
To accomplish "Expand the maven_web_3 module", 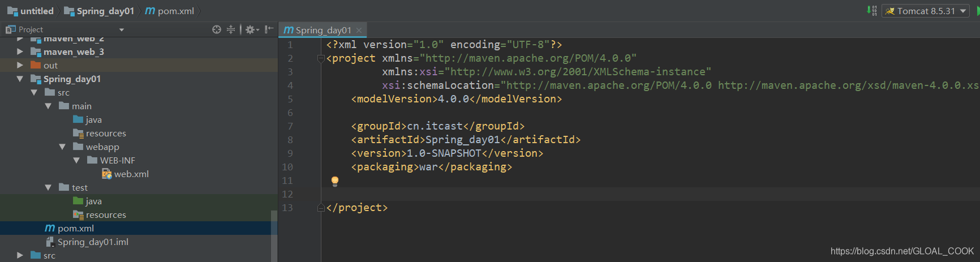I will point(20,51).
